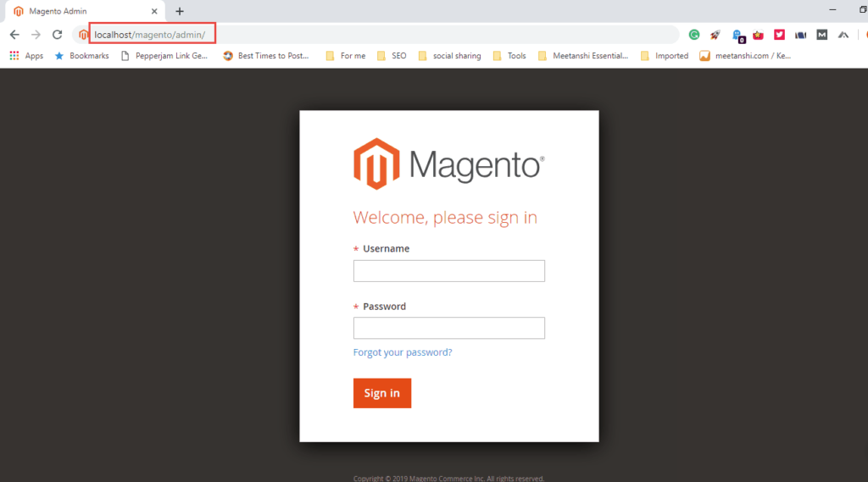This screenshot has height=482, width=868.
Task: Open the dark M square extension
Action: (x=822, y=35)
